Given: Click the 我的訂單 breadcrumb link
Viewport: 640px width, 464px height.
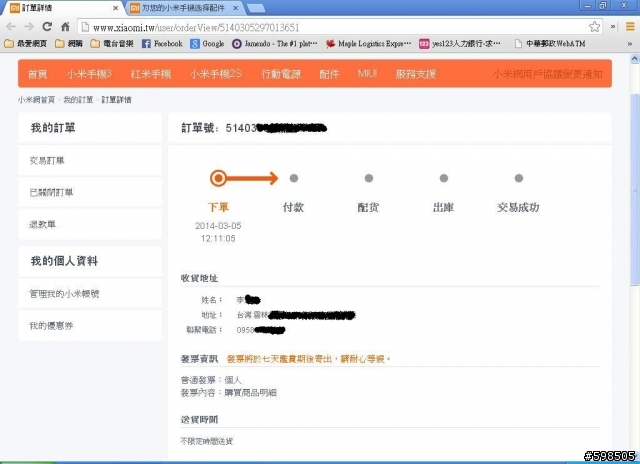Looking at the screenshot, I should pos(78,100).
